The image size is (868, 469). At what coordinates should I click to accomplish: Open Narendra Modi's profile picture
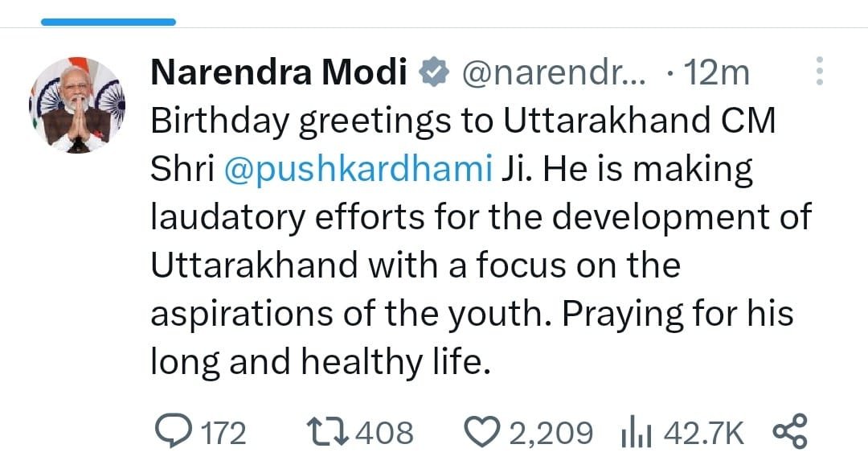tap(77, 105)
